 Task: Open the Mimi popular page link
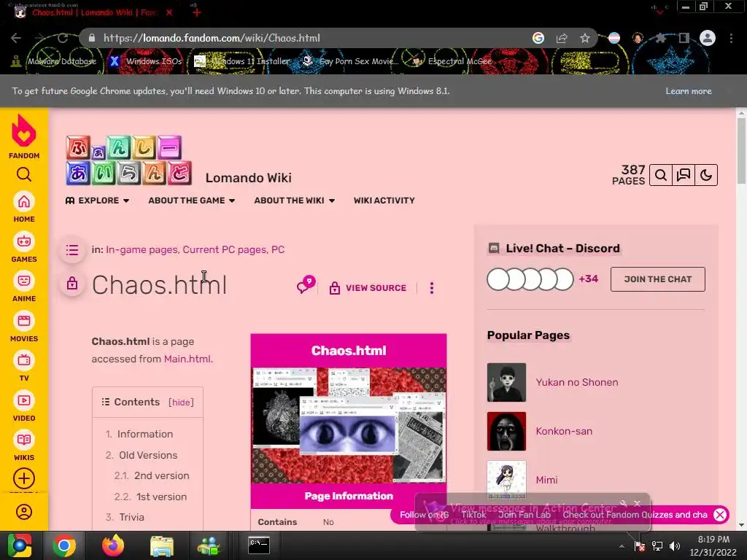tap(546, 480)
